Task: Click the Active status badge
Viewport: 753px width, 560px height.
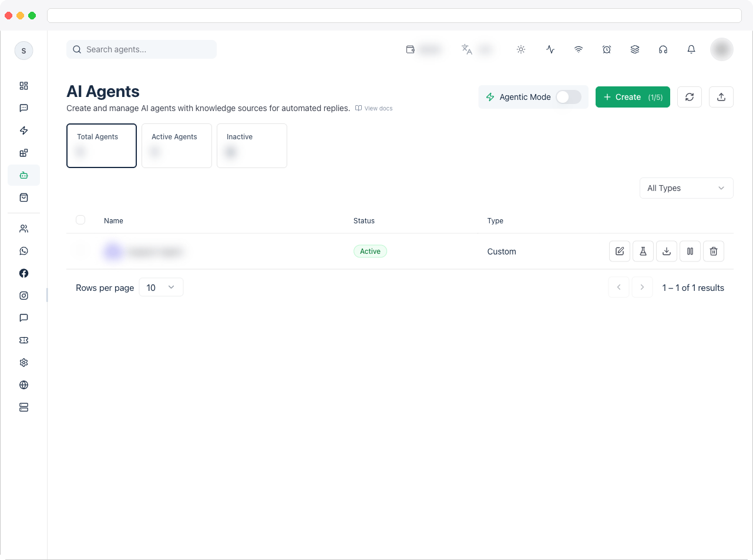Action: point(370,252)
